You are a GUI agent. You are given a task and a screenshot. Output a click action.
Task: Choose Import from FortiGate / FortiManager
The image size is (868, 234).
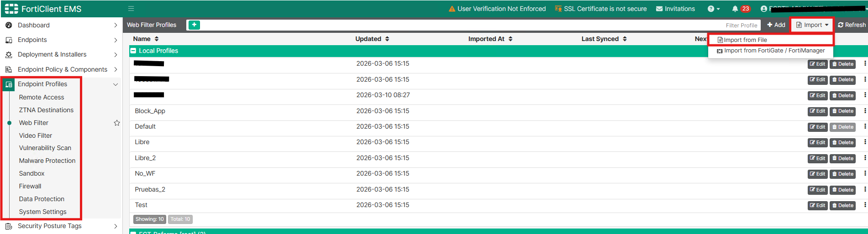(771, 51)
